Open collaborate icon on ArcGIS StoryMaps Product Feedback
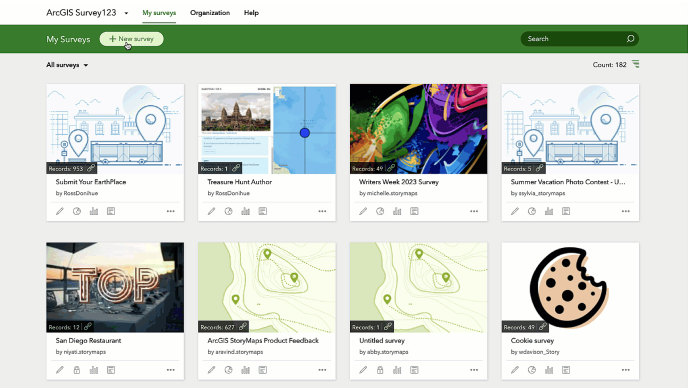 229,370
